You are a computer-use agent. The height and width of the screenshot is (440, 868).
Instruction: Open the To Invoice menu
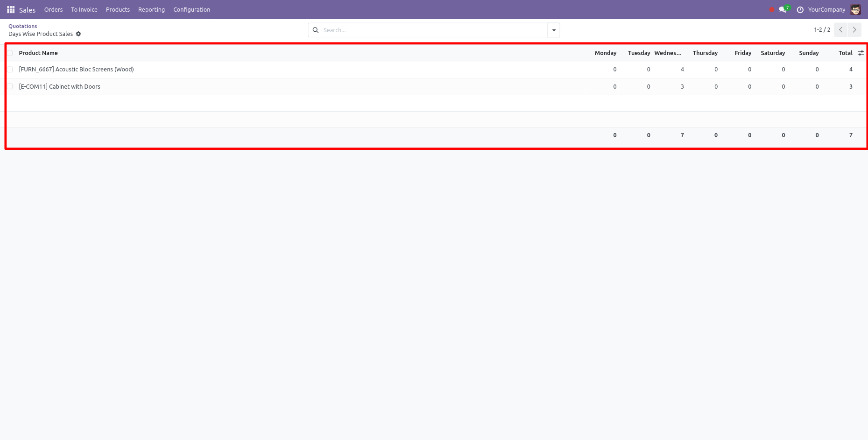[84, 9]
